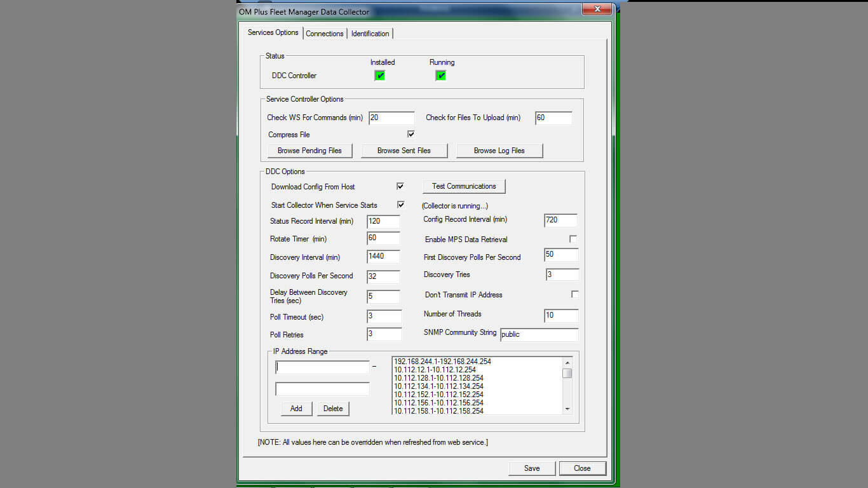Switch to the Connections tab
The height and width of the screenshot is (488, 868).
pyautogui.click(x=324, y=34)
